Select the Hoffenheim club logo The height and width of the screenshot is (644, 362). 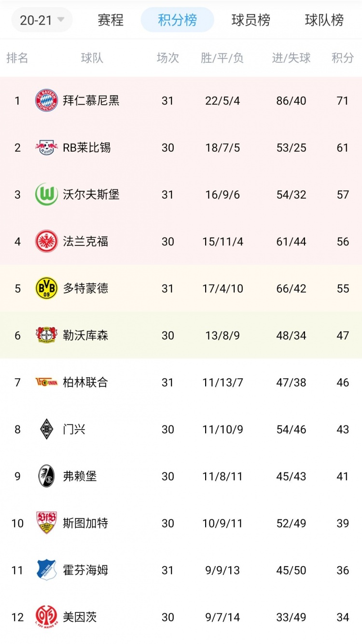coord(46,570)
